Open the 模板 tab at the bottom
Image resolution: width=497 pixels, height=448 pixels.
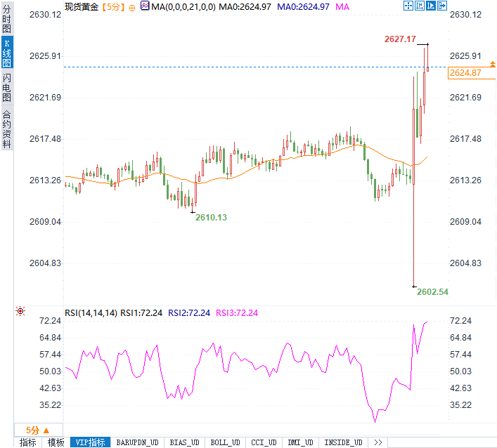click(56, 442)
